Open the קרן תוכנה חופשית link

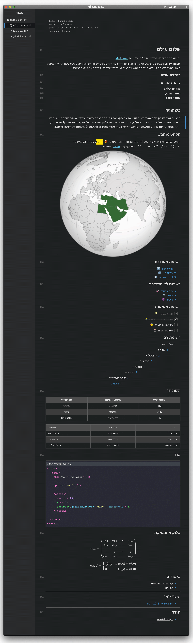point(162,584)
